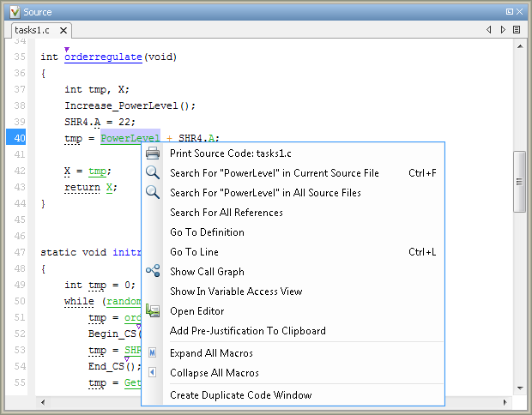Click Polyspace icon in Source title bar
The width and height of the screenshot is (532, 415).
(15, 12)
